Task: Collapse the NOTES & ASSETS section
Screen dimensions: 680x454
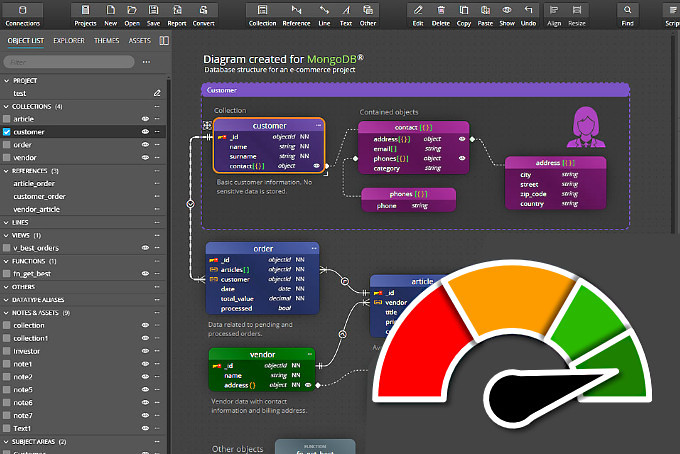Action: point(6,313)
